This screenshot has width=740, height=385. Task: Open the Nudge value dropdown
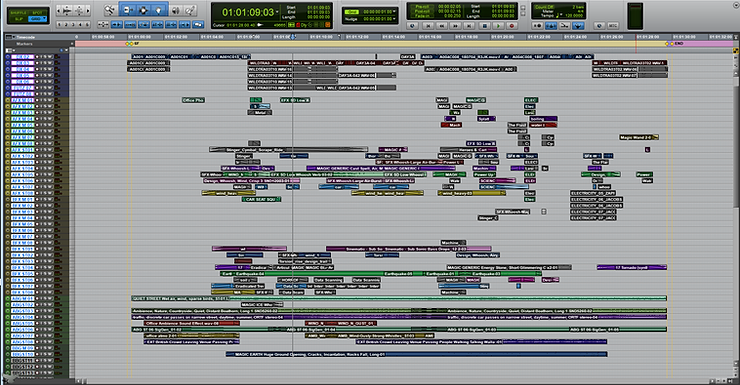[394, 19]
